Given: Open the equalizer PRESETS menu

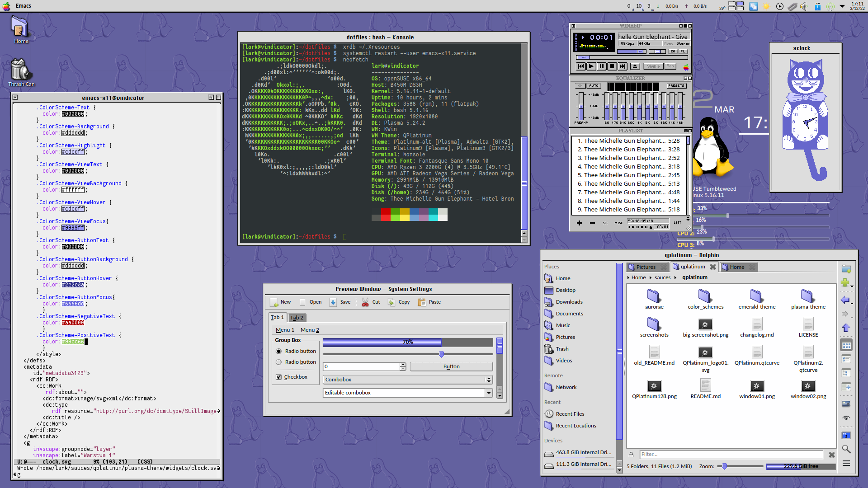Looking at the screenshot, I should click(676, 86).
